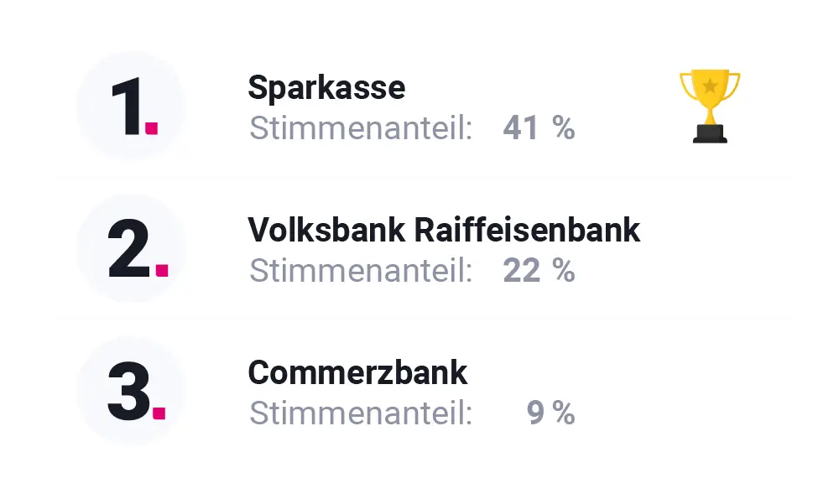Click the 41 % vote share value
Screen dimensions: 839x504
pos(539,128)
